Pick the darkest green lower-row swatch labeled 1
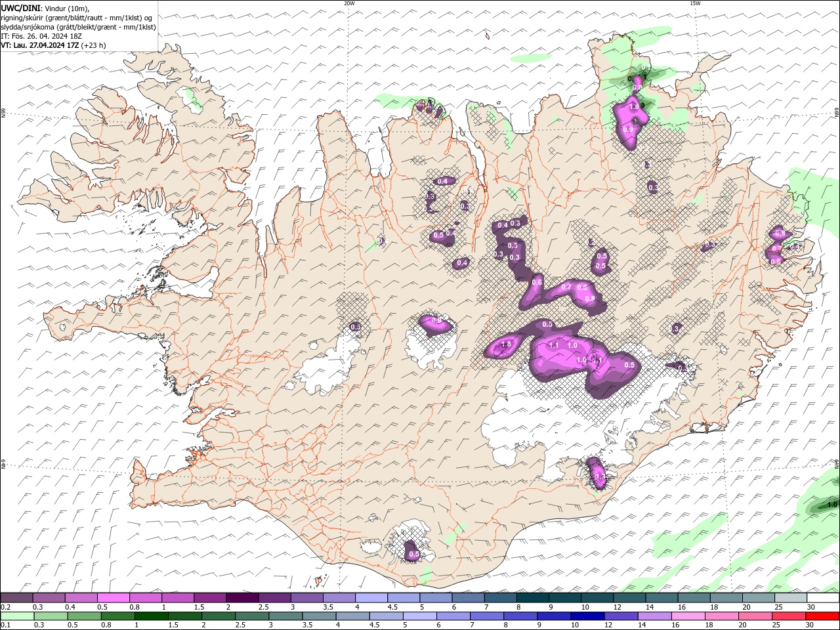 (151, 616)
